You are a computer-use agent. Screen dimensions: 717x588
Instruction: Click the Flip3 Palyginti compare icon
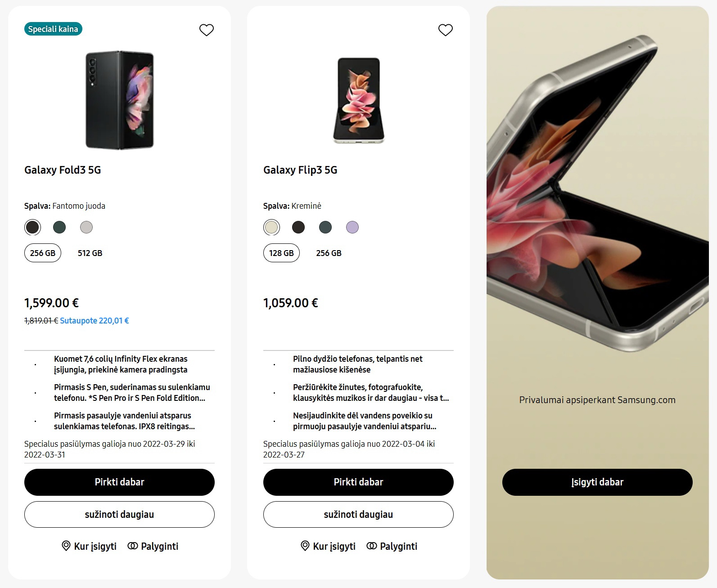tap(372, 546)
